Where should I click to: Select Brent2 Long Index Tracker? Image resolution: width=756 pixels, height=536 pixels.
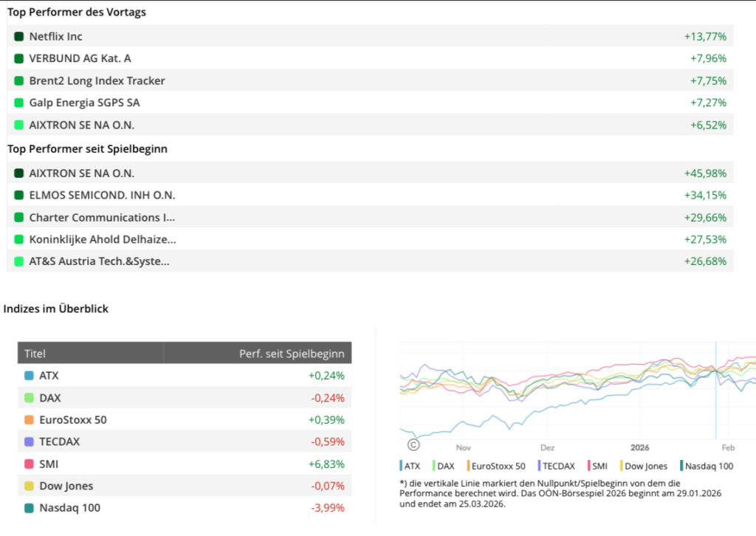(x=97, y=80)
